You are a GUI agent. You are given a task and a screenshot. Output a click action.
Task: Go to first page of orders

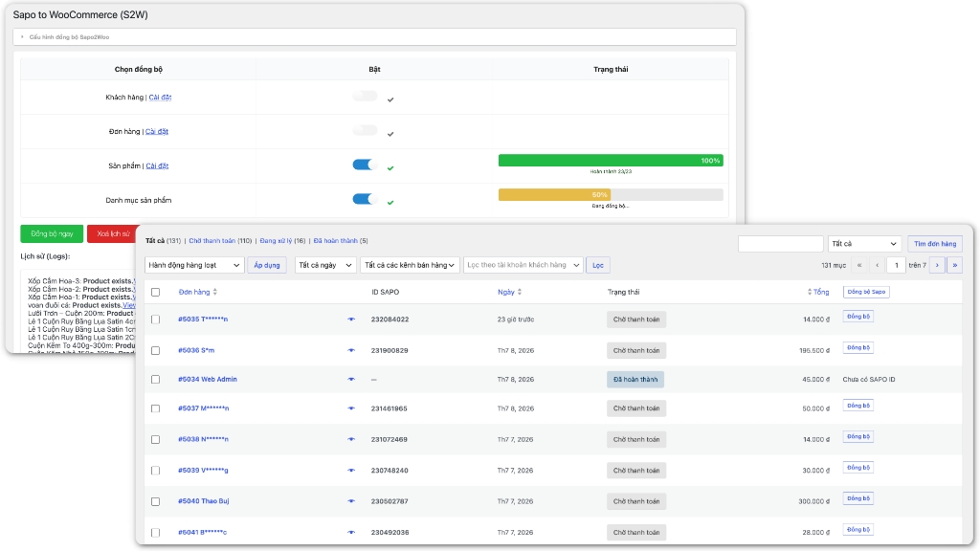point(859,265)
